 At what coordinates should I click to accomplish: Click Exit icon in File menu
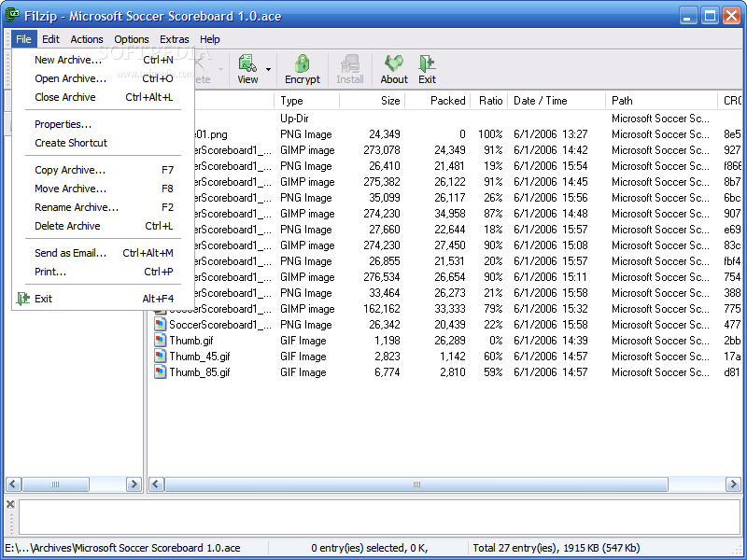[x=22, y=299]
